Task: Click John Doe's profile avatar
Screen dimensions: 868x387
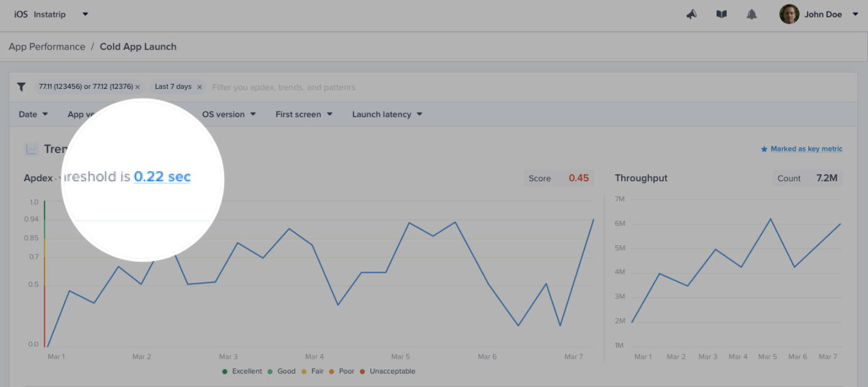Action: [789, 14]
